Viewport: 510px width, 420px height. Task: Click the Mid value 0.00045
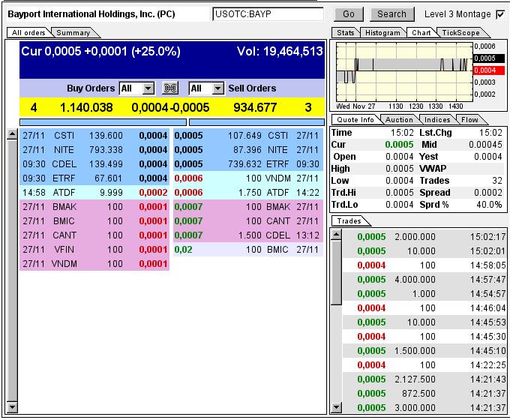click(485, 145)
